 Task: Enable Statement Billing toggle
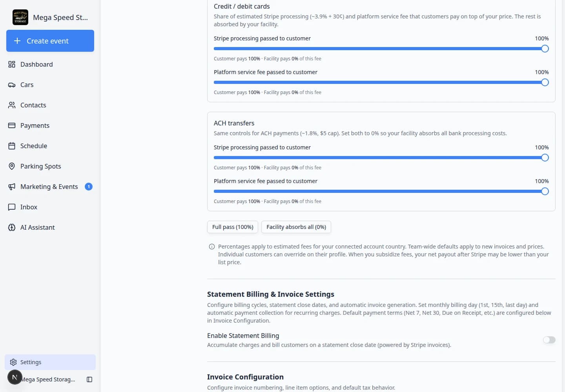(x=549, y=340)
